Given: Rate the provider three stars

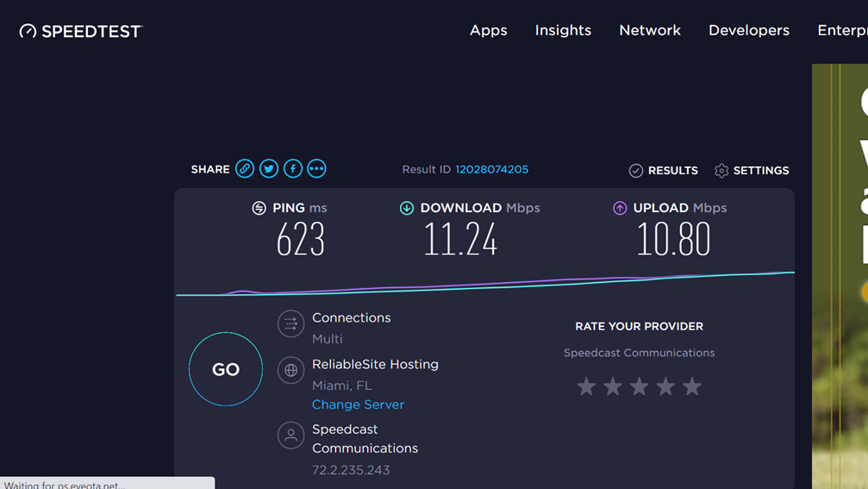Looking at the screenshot, I should pos(639,386).
